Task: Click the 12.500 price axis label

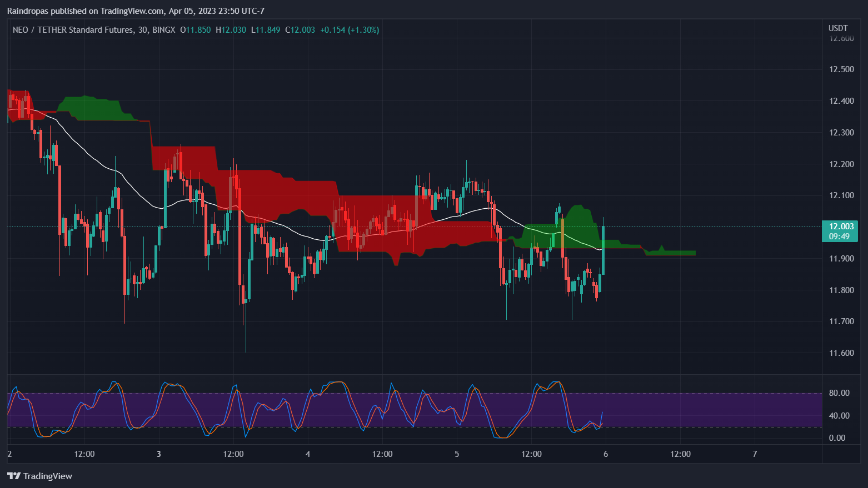Action: 841,69
